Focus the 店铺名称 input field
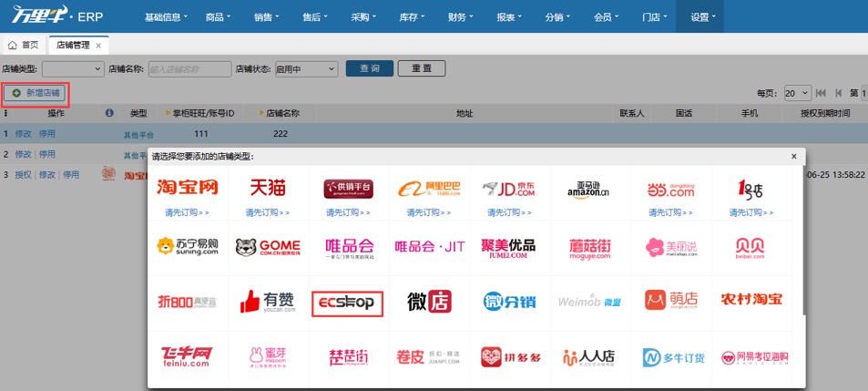This screenshot has height=391, width=868. (x=189, y=68)
